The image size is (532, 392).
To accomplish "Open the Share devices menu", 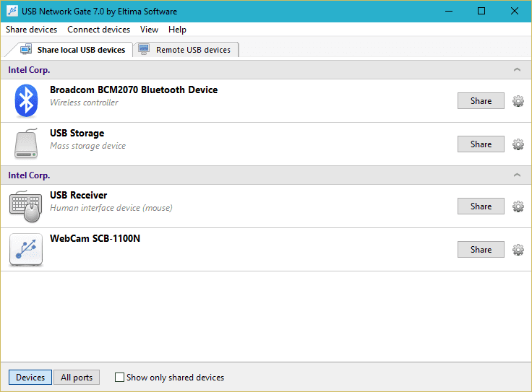I will (x=31, y=30).
